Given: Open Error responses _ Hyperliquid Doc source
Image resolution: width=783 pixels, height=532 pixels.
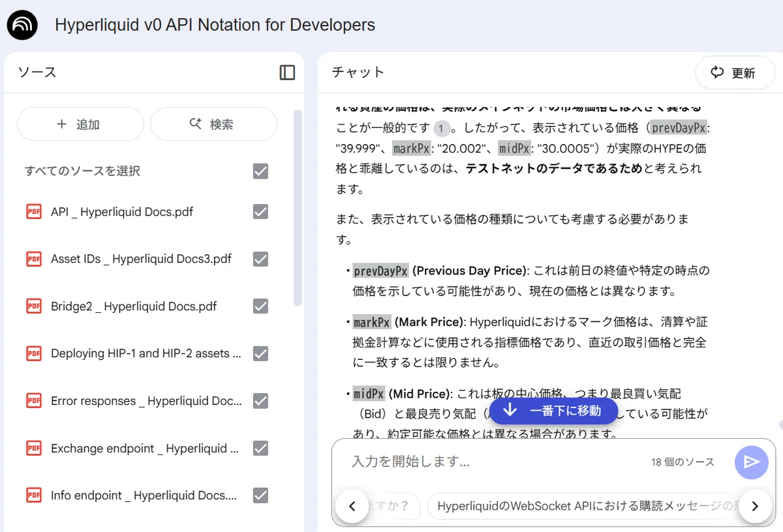Looking at the screenshot, I should 146,401.
